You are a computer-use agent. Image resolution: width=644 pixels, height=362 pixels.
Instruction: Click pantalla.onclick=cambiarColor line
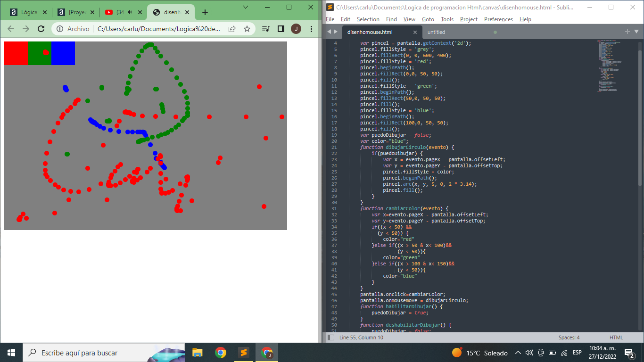(403, 294)
